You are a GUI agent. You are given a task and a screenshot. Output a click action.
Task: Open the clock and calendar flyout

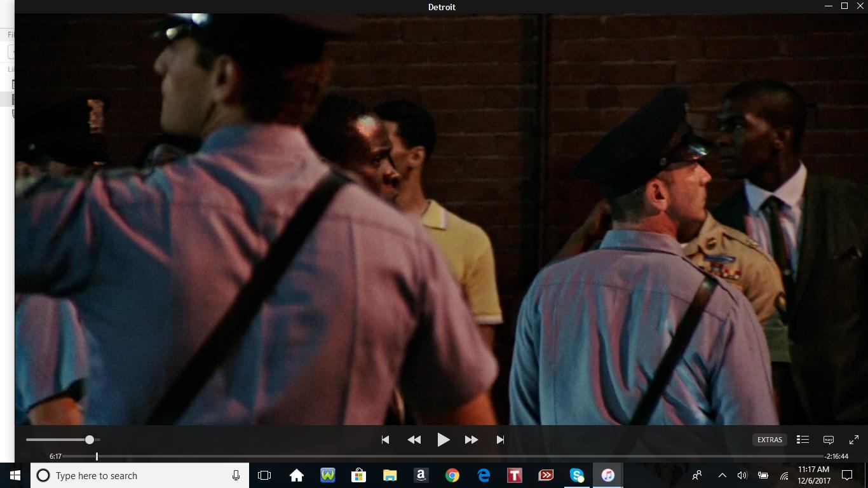[813, 475]
